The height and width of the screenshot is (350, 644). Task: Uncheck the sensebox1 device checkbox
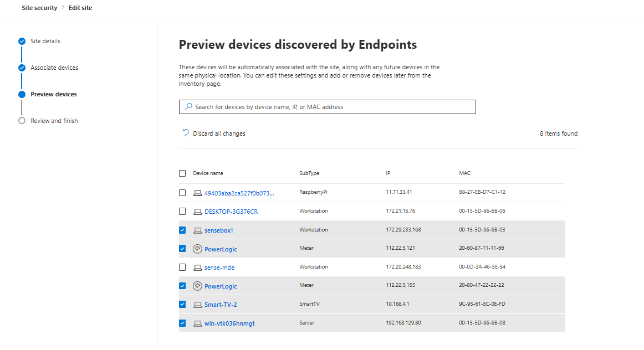(x=182, y=230)
